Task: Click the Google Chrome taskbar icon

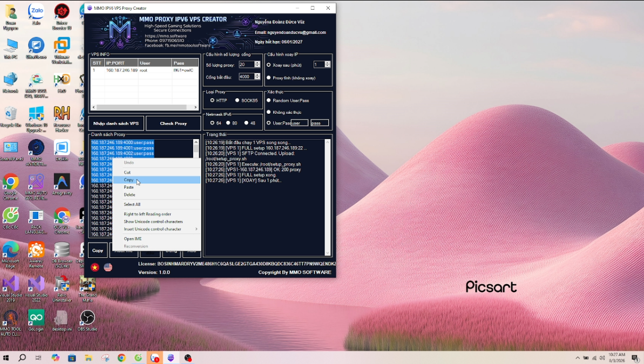Action: tap(121, 358)
